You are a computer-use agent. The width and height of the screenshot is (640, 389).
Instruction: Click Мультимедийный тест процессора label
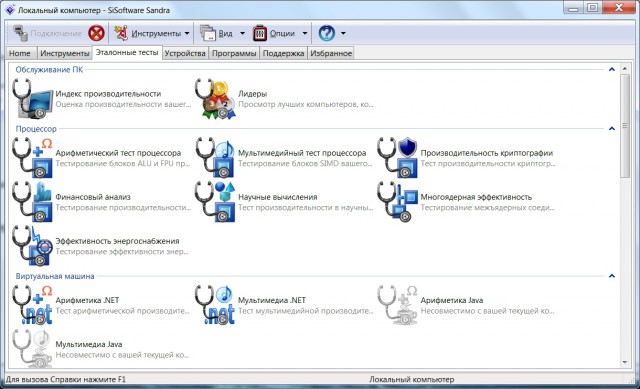(302, 153)
